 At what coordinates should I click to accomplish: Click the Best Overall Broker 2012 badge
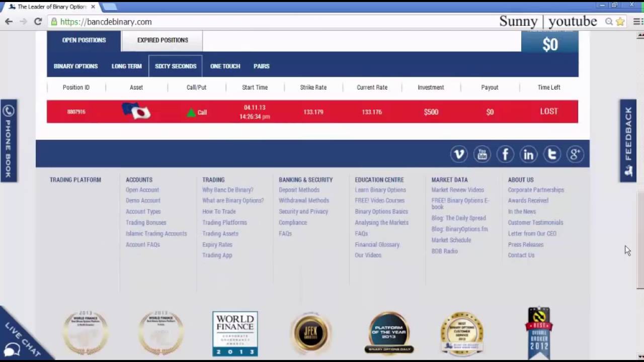coord(539,333)
